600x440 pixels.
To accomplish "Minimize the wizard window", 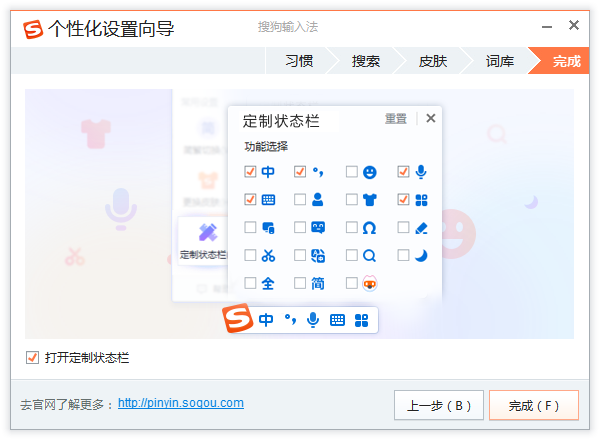I will 547,27.
